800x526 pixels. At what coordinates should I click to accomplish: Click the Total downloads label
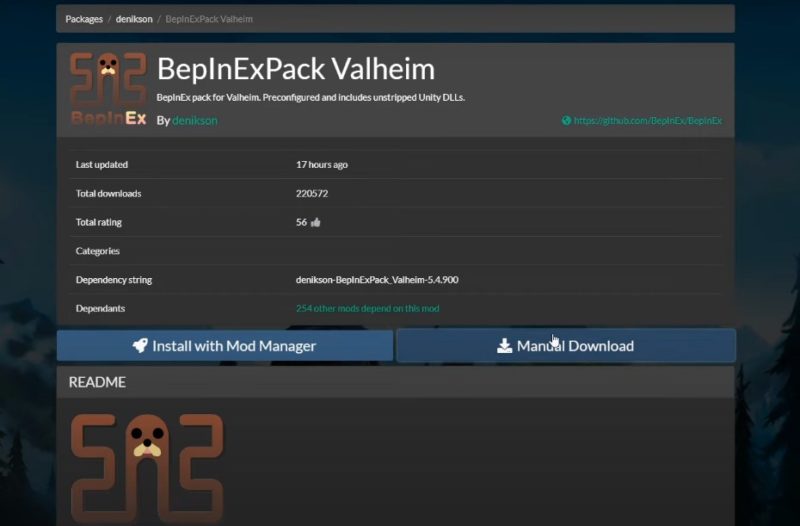click(x=108, y=193)
